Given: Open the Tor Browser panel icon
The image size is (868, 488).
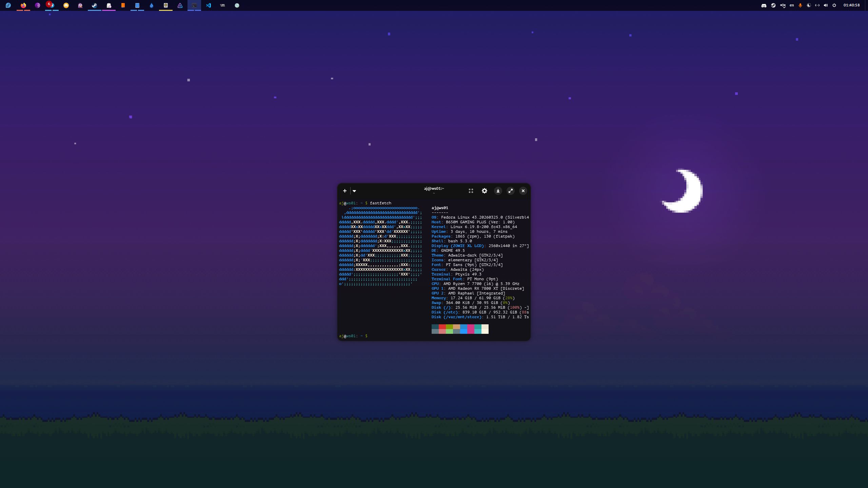Looking at the screenshot, I should tap(37, 5).
